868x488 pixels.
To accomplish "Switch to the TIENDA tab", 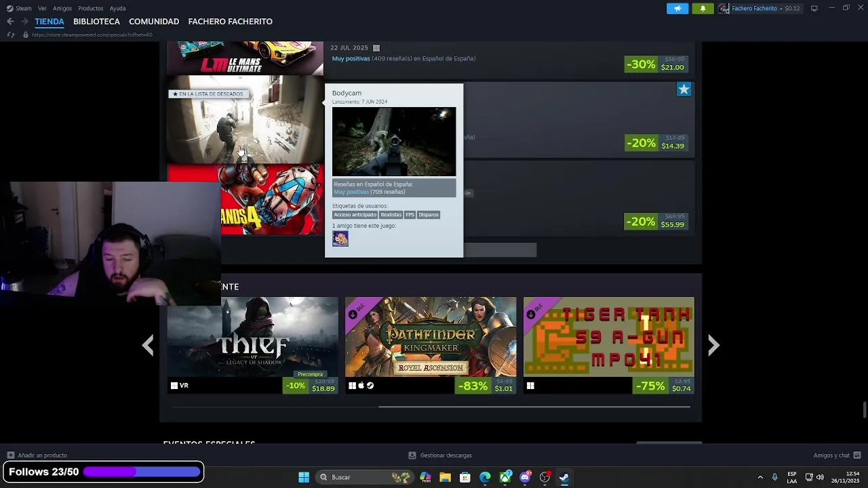I will (x=50, y=22).
